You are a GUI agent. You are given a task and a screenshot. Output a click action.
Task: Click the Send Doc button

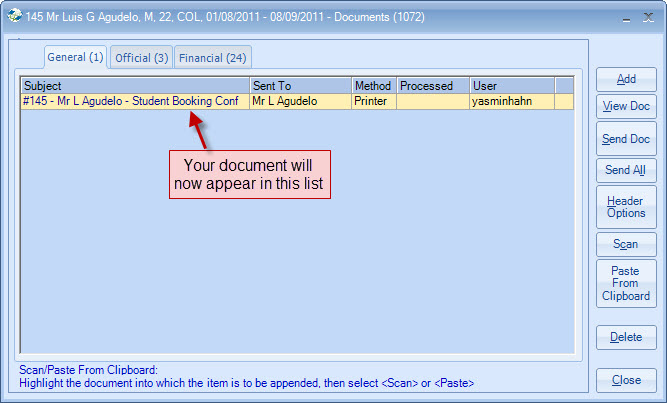pos(626,139)
